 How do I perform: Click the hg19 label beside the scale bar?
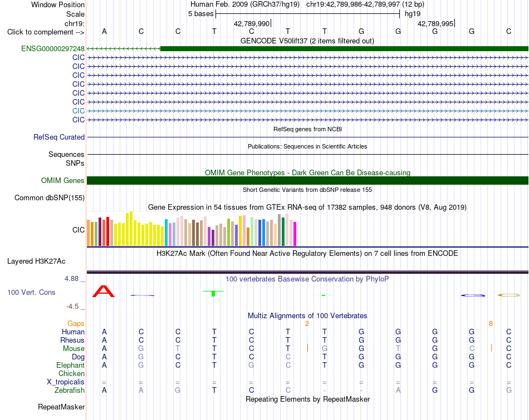point(413,14)
